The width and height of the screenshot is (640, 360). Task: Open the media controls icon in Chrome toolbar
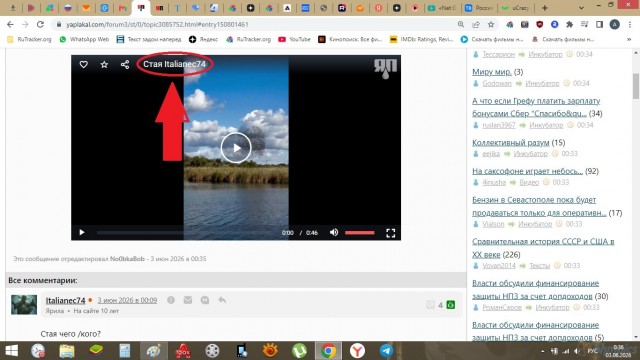pos(584,24)
